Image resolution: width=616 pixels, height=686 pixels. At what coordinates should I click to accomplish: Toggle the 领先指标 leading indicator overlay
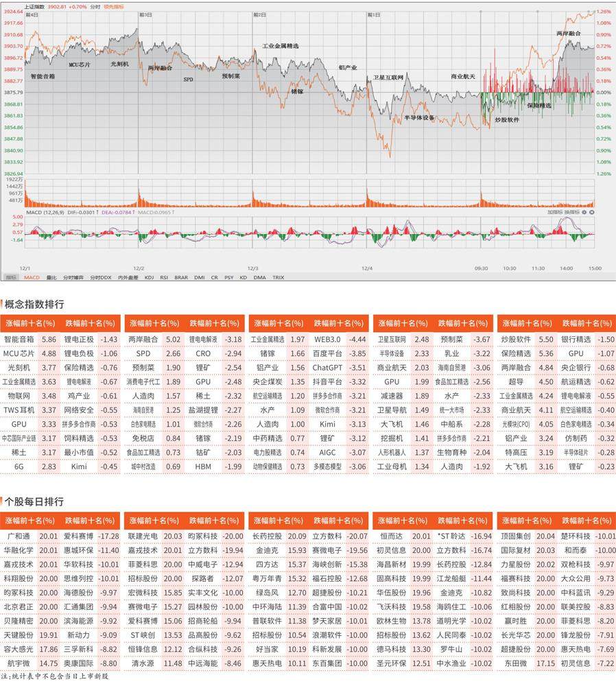tap(113, 6)
